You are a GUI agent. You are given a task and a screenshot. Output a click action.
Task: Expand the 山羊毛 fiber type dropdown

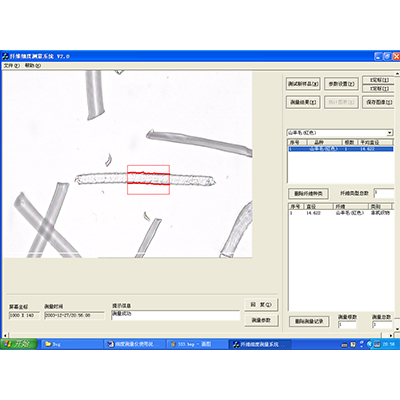[390, 133]
